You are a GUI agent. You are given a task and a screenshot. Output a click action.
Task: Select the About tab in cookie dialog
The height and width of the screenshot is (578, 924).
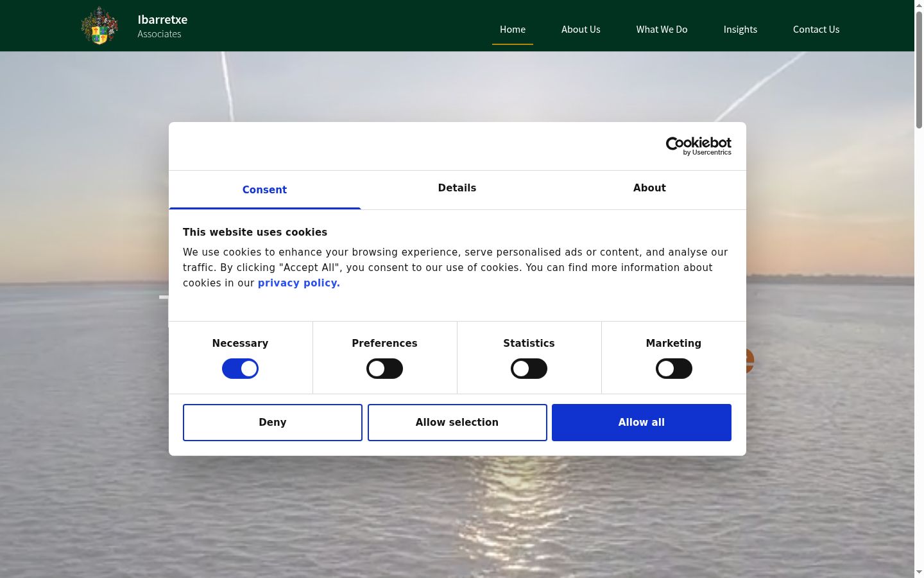649,188
